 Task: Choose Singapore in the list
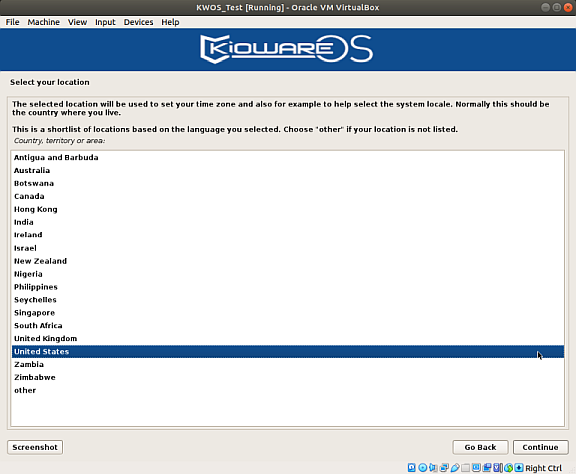pos(288,313)
